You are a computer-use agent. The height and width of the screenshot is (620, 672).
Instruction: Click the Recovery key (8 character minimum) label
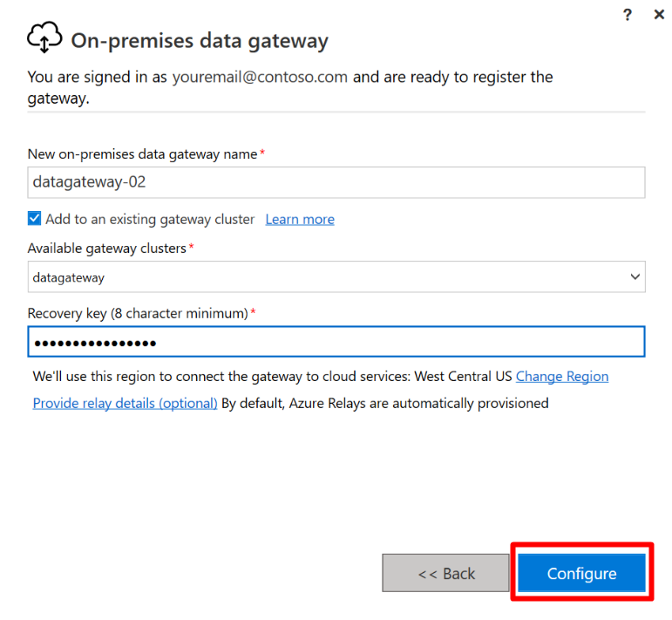[138, 313]
